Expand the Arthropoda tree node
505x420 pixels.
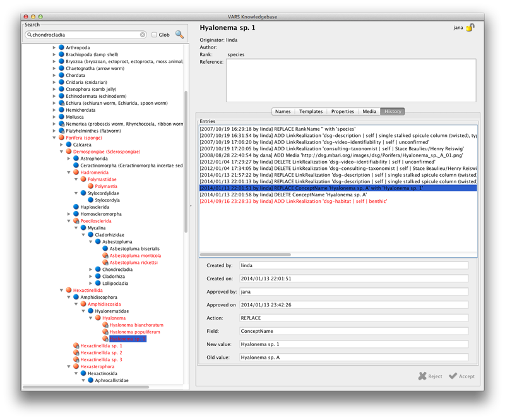click(x=54, y=47)
